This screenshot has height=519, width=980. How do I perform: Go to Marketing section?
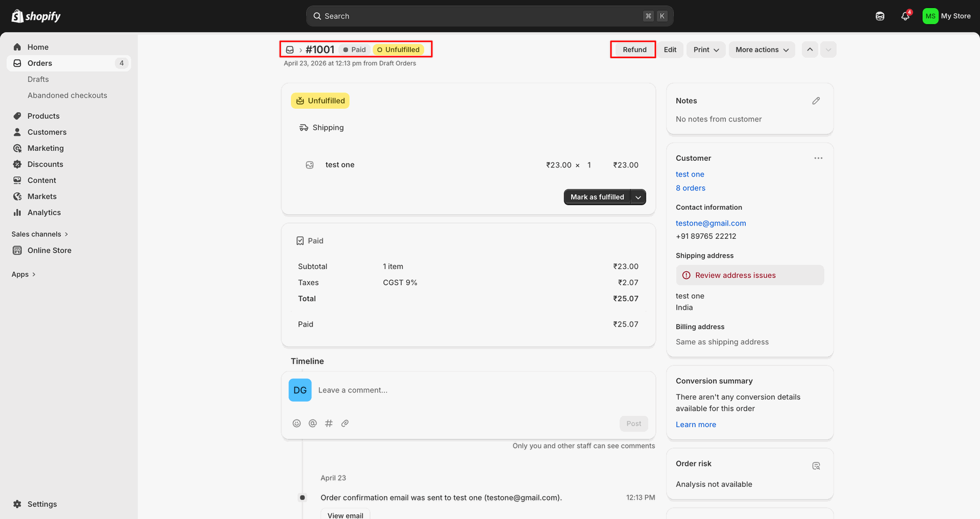pyautogui.click(x=69, y=148)
